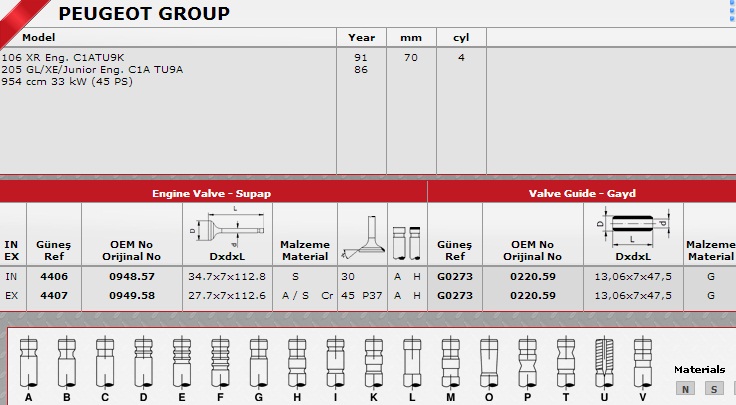Select valve stem type L icon
The height and width of the screenshot is (405, 736).
412,362
